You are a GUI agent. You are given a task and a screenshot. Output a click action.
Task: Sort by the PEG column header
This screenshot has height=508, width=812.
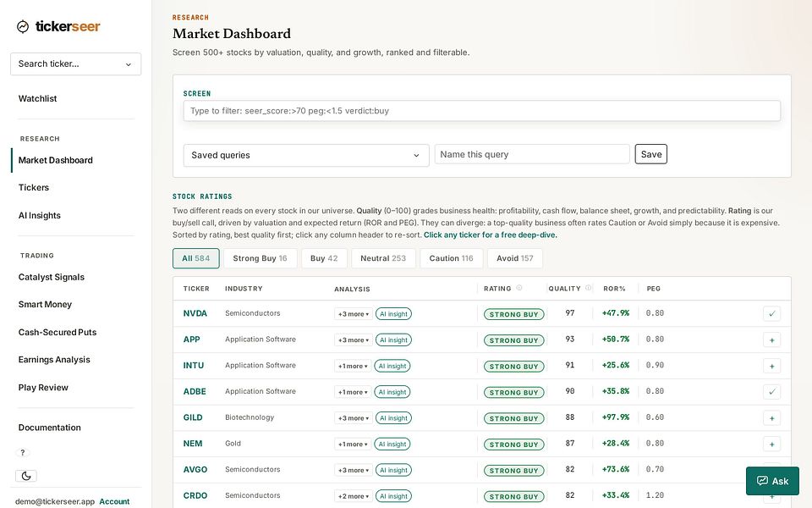pyautogui.click(x=654, y=288)
